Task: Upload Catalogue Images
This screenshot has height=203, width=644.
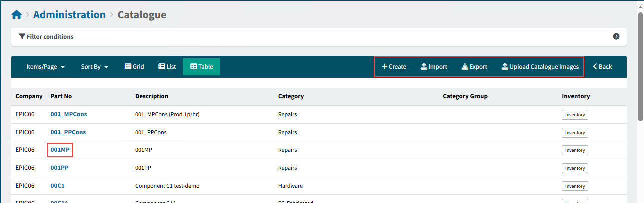Action: click(x=540, y=67)
